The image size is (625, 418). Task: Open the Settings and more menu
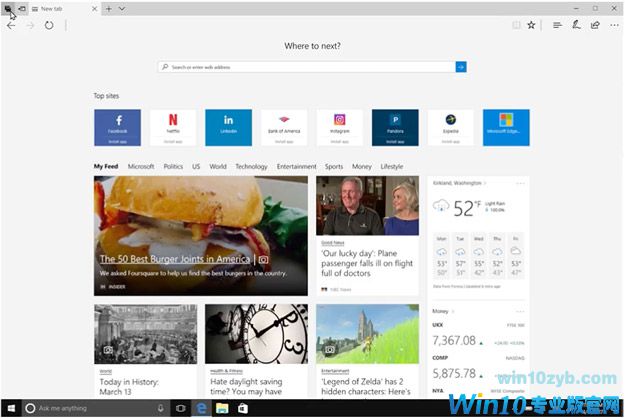[x=614, y=26]
